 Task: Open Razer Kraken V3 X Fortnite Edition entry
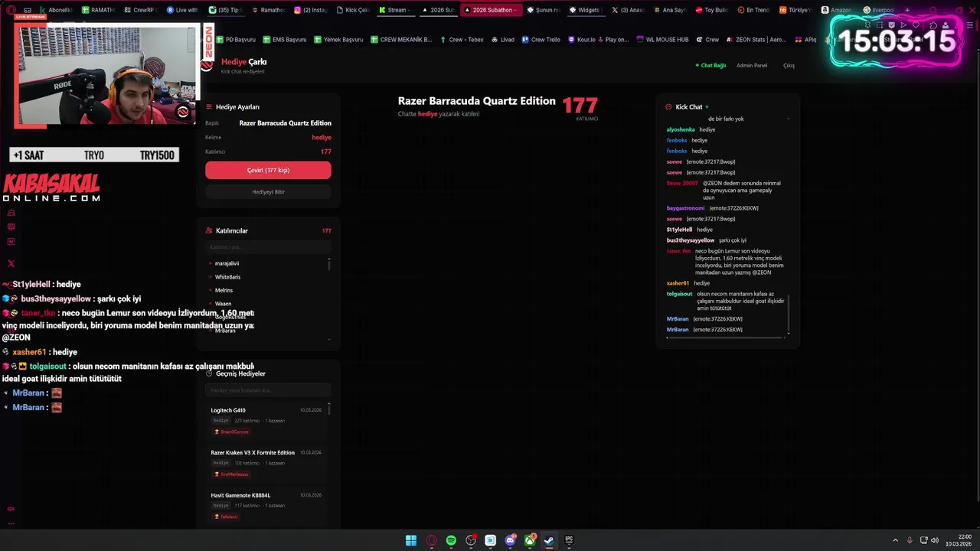click(x=266, y=463)
